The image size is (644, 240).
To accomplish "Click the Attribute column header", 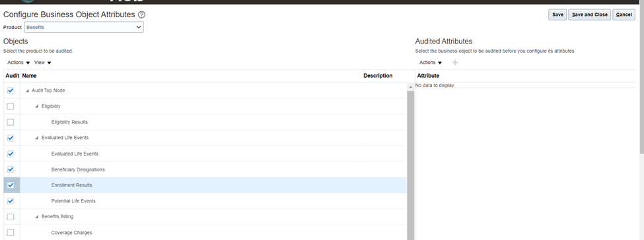I will pyautogui.click(x=428, y=76).
